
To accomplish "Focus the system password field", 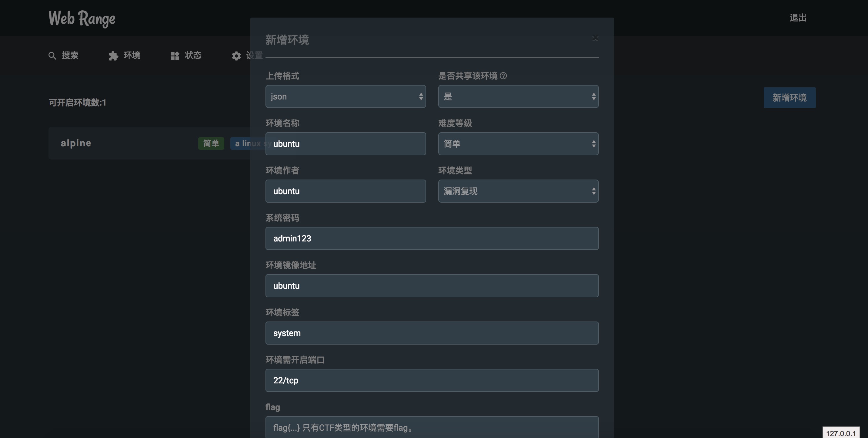I will pyautogui.click(x=432, y=238).
